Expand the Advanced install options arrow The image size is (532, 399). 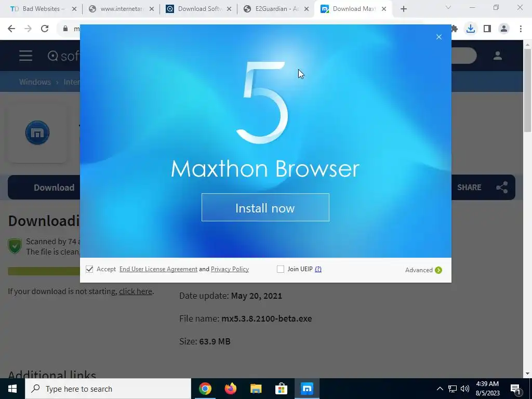tap(438, 270)
